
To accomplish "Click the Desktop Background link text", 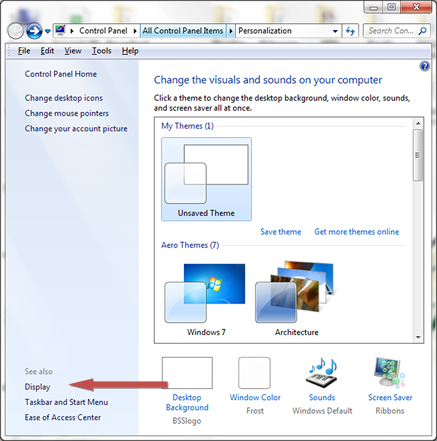I will coord(187,402).
